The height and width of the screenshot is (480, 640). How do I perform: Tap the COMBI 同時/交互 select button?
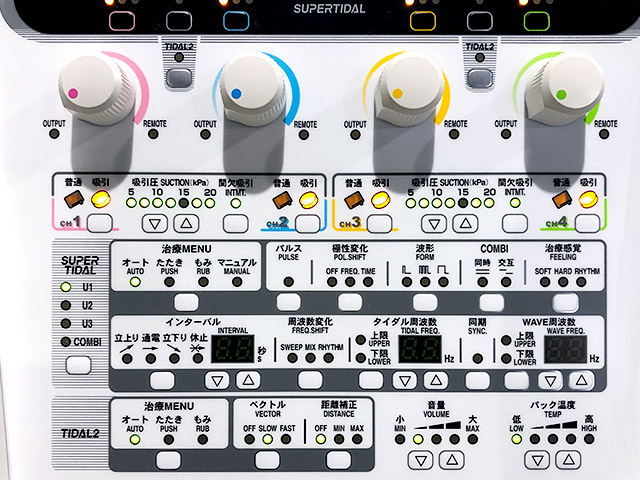point(491,302)
